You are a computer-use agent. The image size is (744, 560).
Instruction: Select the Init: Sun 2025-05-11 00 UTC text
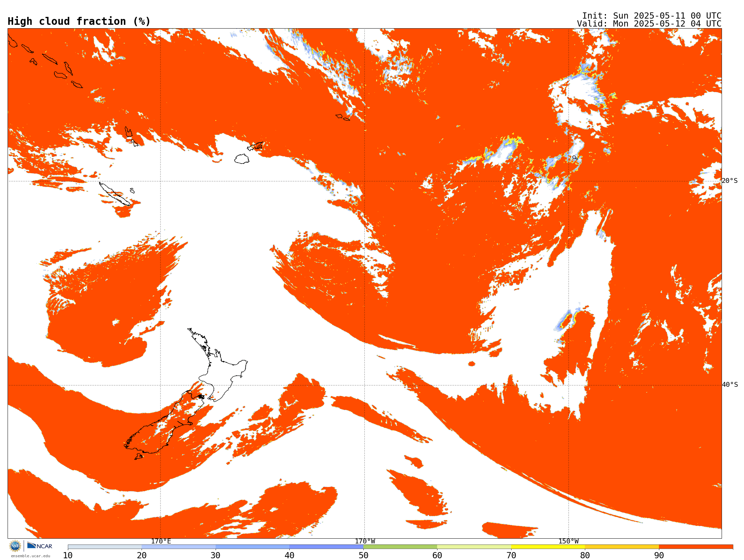click(651, 16)
